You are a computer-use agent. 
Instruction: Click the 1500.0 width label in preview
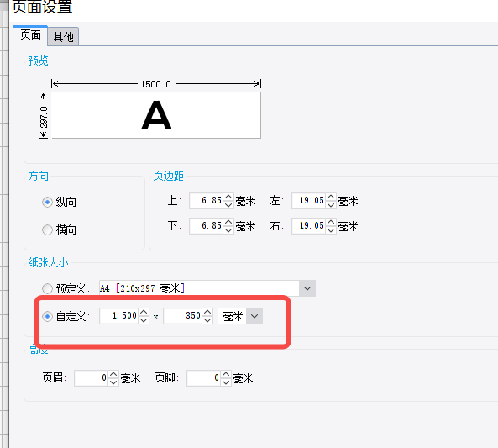coord(156,84)
